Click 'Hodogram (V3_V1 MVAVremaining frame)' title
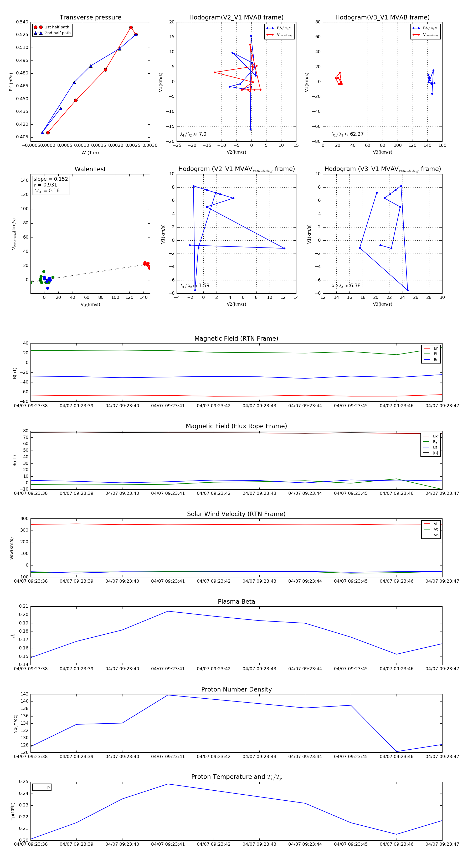Screen dimensions: 473x868 [382, 169]
